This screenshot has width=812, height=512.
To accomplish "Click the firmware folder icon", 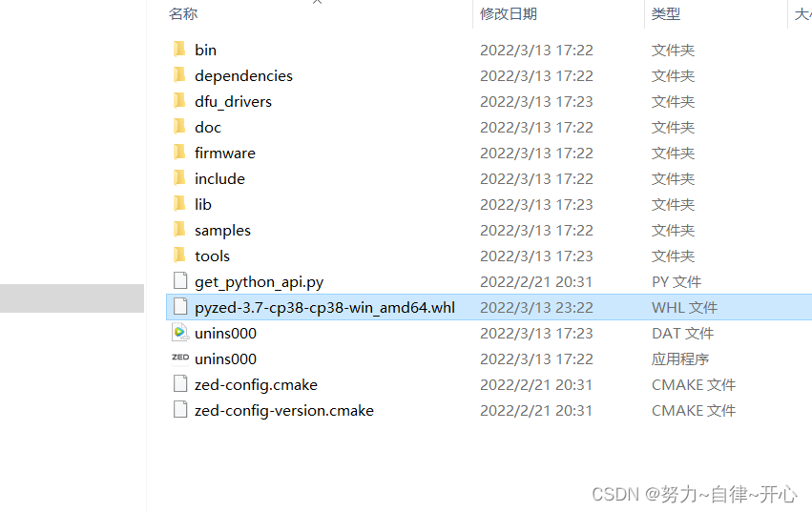I will tap(179, 153).
